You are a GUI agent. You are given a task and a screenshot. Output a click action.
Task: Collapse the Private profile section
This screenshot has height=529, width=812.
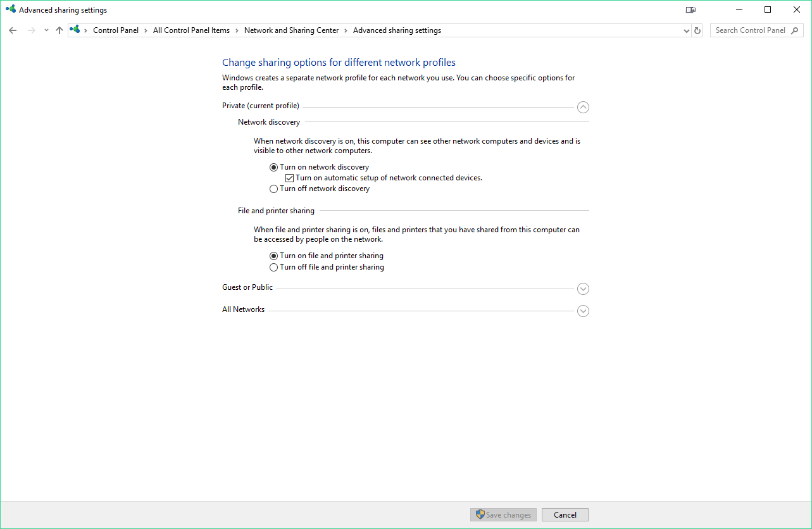(584, 108)
